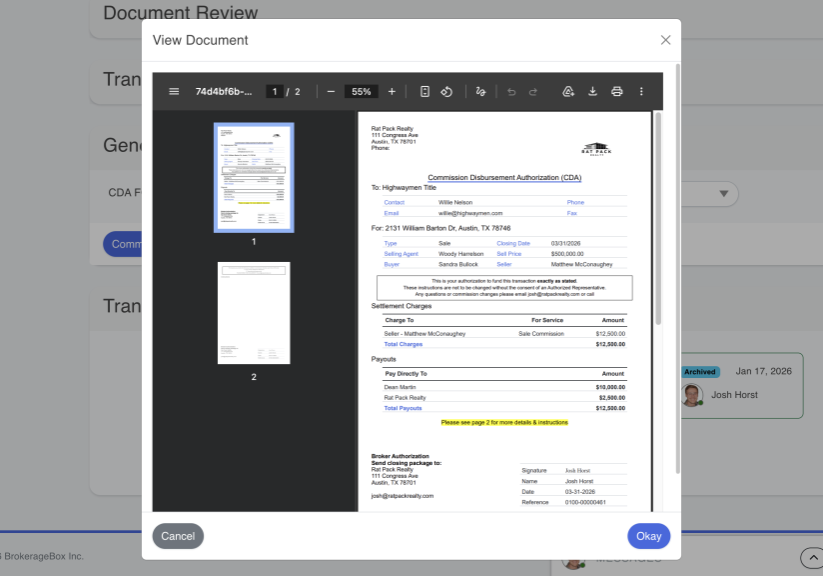Zoom in on the document
Image resolution: width=823 pixels, height=576 pixels.
(392, 91)
